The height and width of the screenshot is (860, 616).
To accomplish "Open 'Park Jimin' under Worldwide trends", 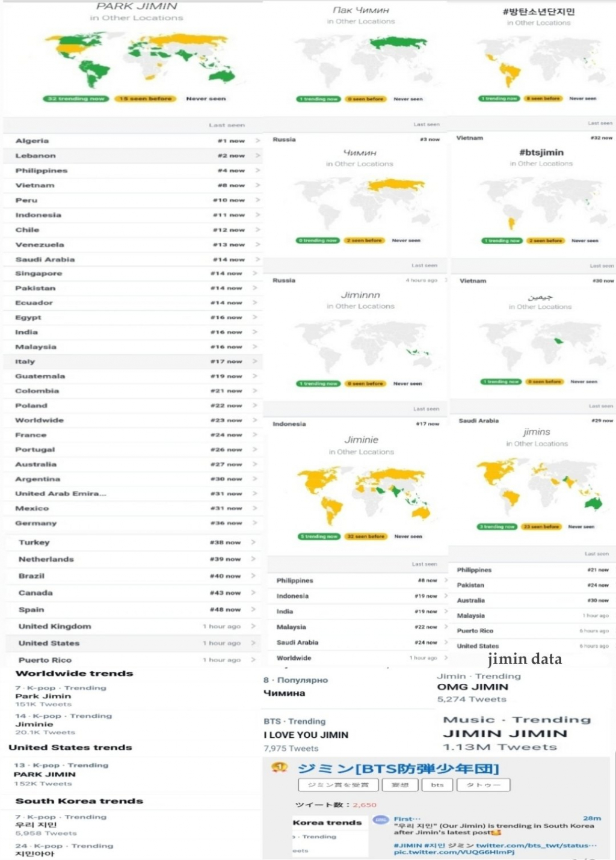I will point(43,696).
